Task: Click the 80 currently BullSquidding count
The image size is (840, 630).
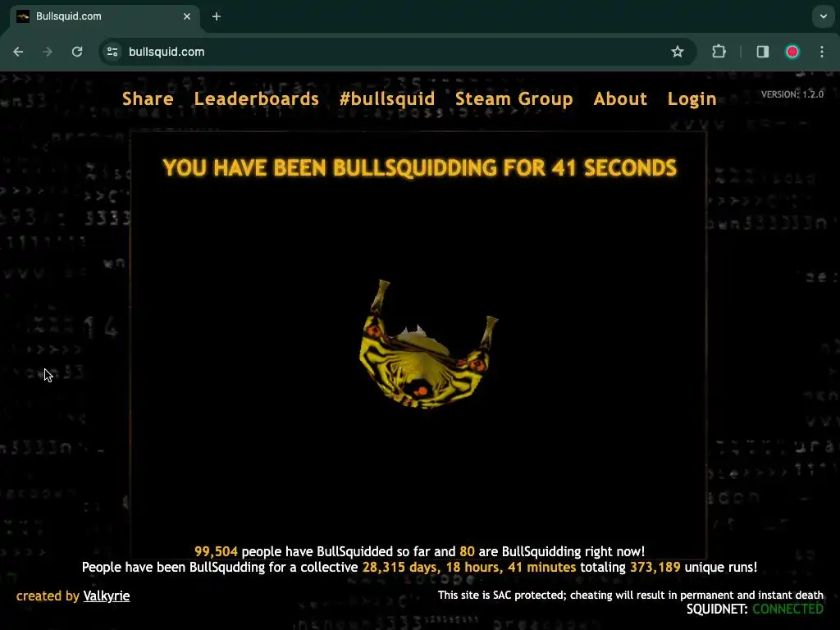Action: pos(467,552)
